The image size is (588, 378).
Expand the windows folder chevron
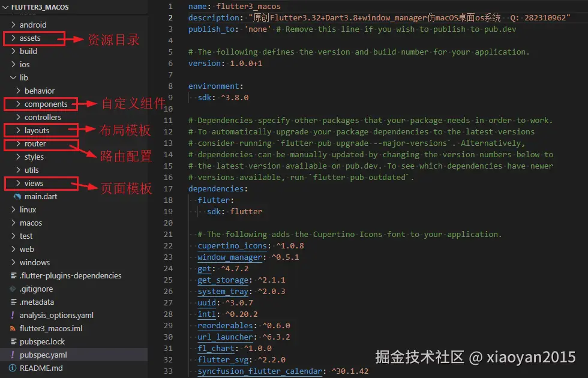click(13, 262)
